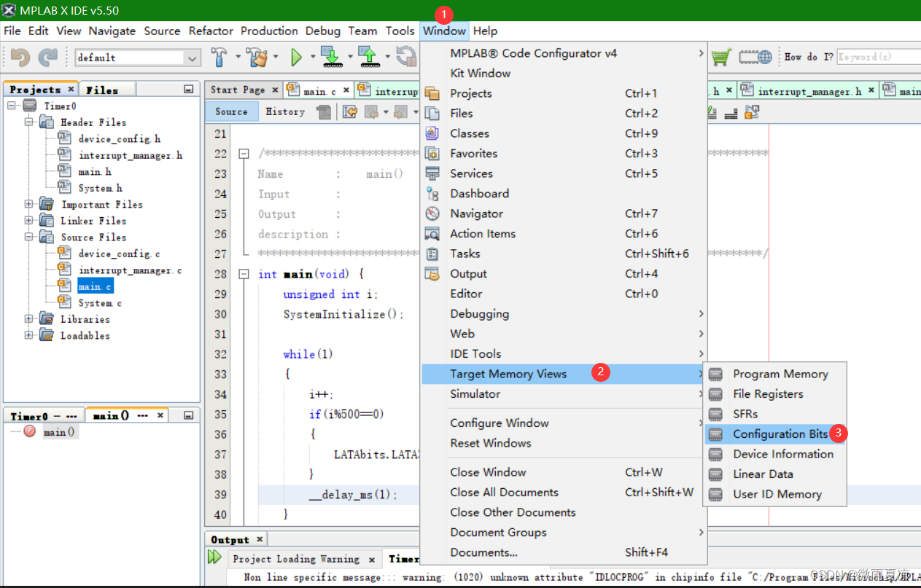Select device_config.h in Header Files
The image size is (921, 588).
[x=120, y=138]
